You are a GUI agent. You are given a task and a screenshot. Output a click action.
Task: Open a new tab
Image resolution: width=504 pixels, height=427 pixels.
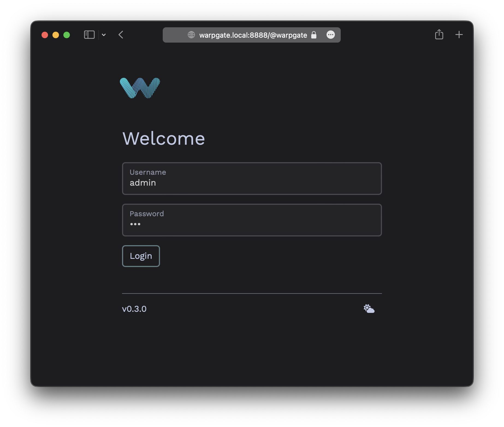pos(459,35)
